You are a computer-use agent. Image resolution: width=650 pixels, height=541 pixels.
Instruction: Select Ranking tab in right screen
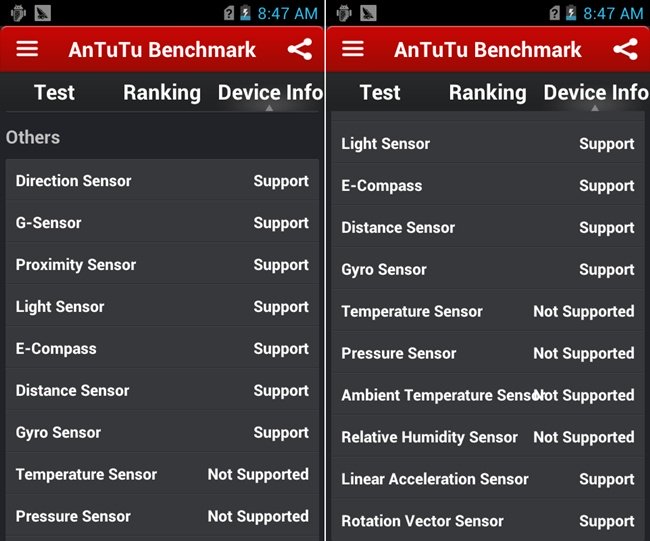[487, 93]
